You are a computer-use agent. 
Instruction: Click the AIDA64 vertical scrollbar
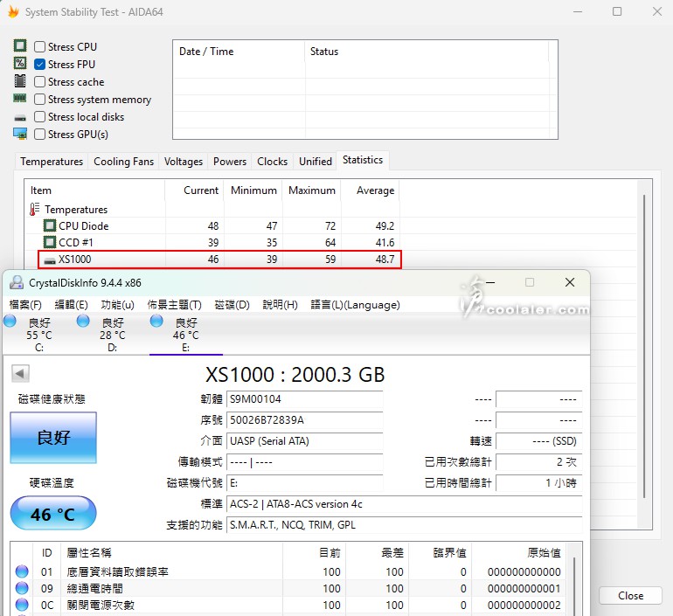pos(644,346)
